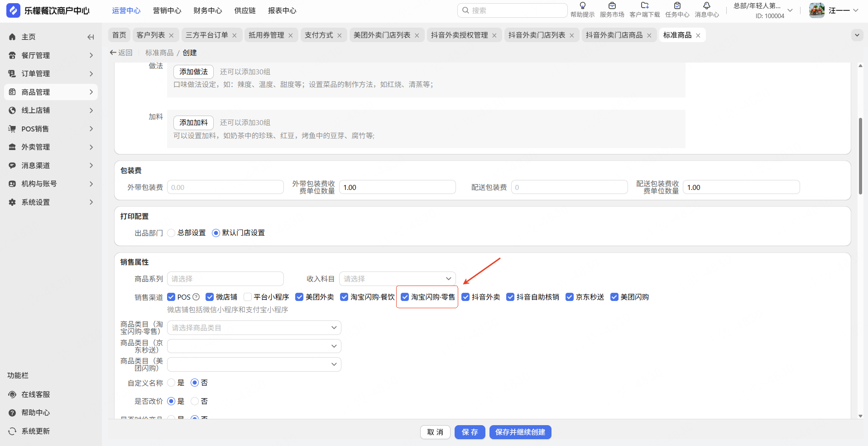Click 系统更新 refresh icon
This screenshot has width=868, height=446.
tap(12, 431)
